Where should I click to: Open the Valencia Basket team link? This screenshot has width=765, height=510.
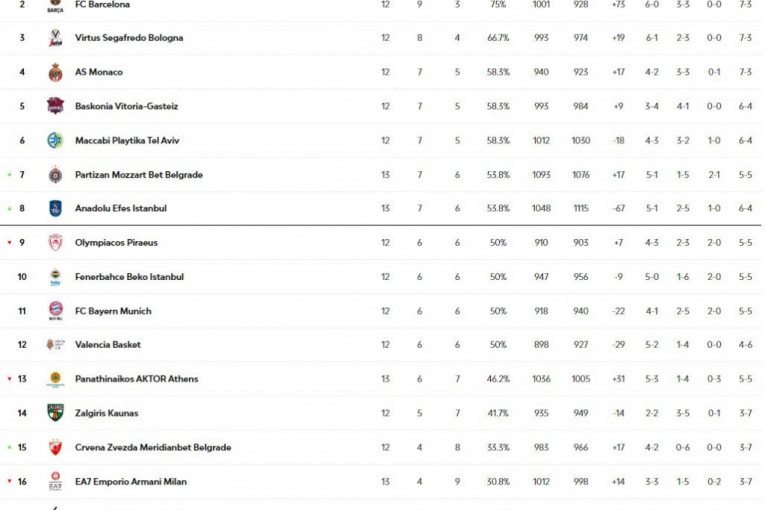(108, 345)
